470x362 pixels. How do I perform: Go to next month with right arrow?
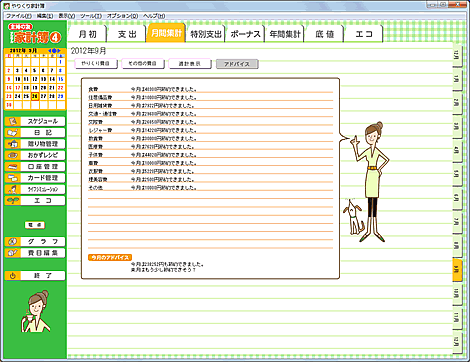[x=59, y=51]
